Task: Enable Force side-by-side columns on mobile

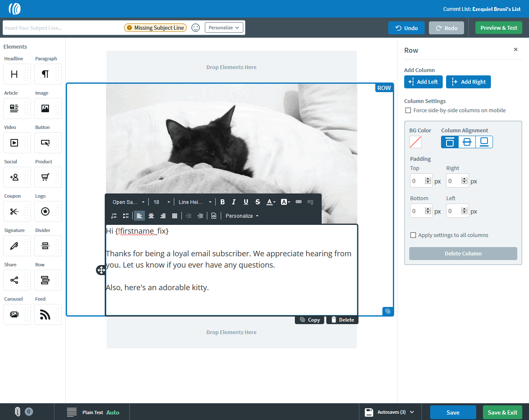Action: (x=408, y=110)
